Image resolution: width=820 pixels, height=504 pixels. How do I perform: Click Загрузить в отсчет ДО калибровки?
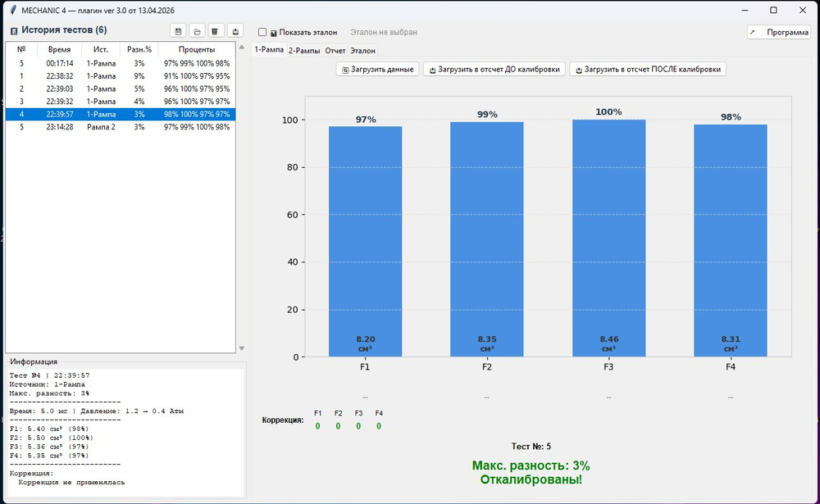[x=494, y=70]
